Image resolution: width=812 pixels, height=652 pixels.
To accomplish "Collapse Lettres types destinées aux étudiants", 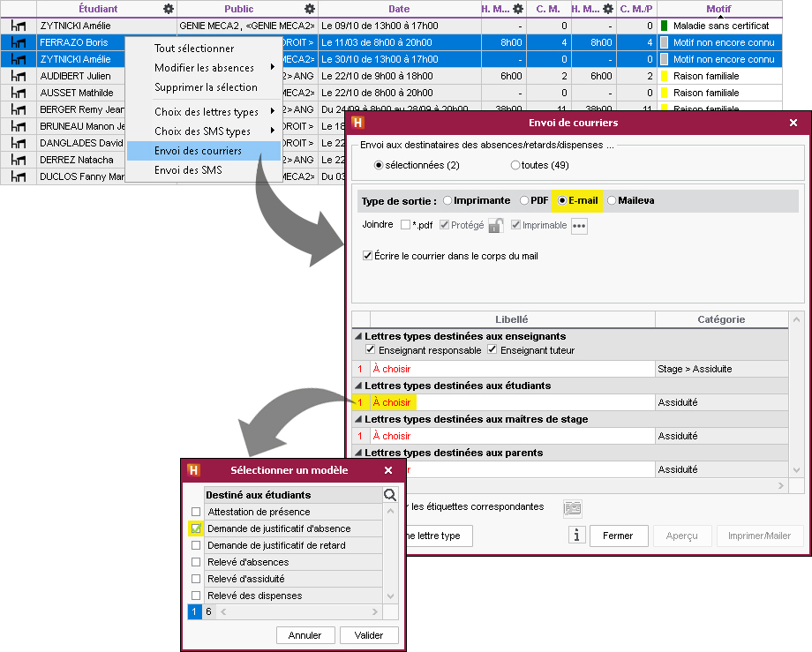I will pos(358,386).
